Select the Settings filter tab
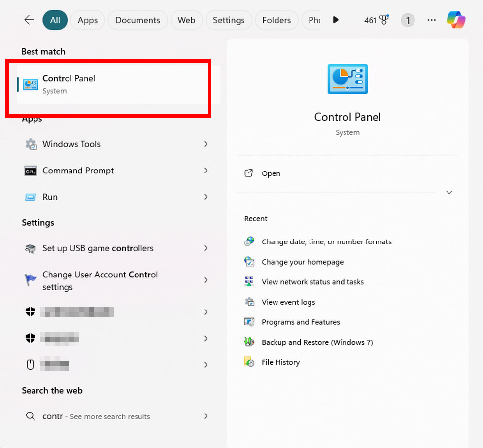 (229, 20)
